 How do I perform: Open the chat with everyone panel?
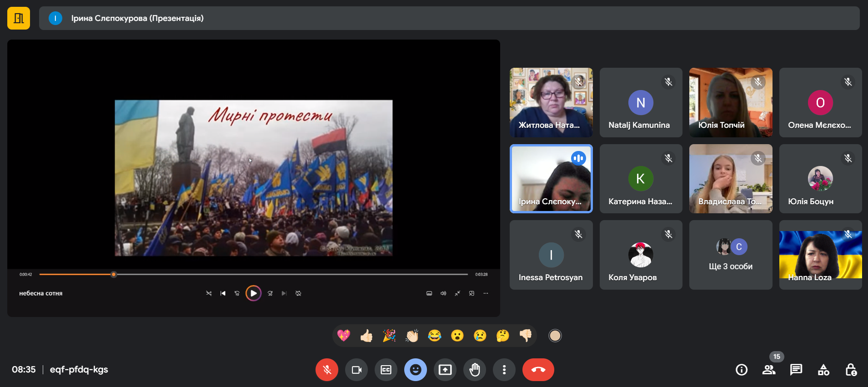point(796,370)
